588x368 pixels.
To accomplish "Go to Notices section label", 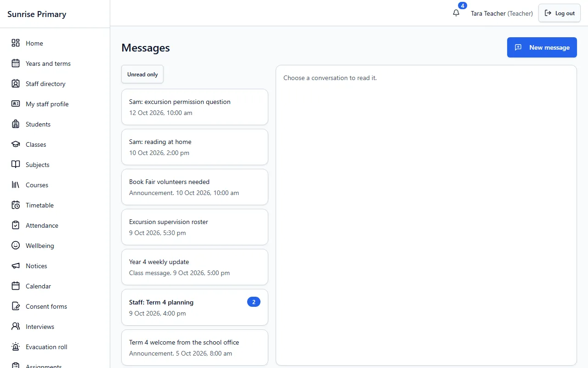I will point(36,266).
